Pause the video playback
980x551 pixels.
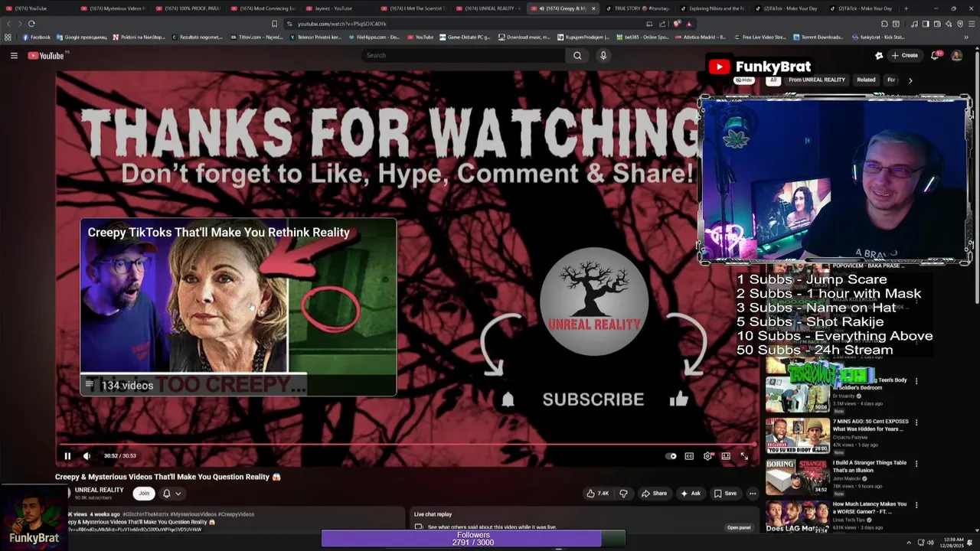67,456
